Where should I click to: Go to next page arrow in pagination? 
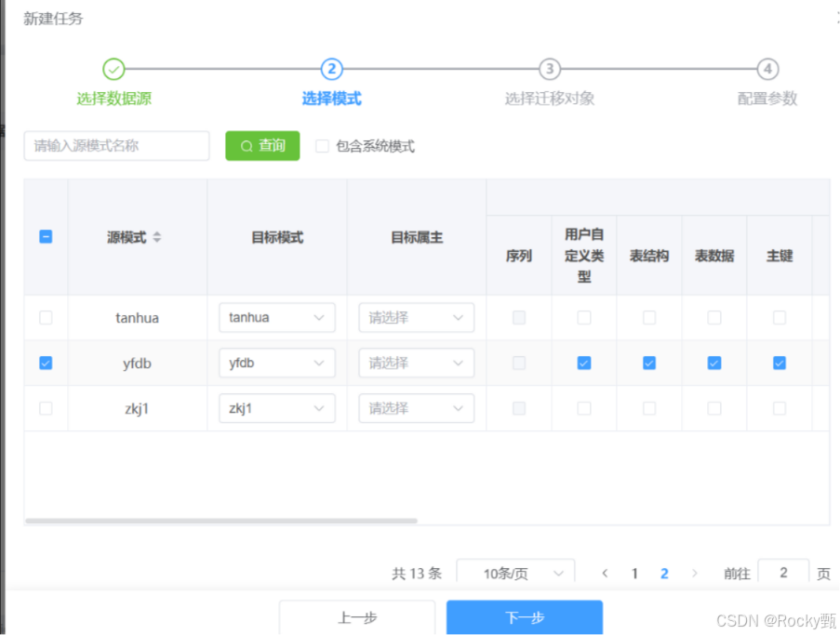[695, 574]
